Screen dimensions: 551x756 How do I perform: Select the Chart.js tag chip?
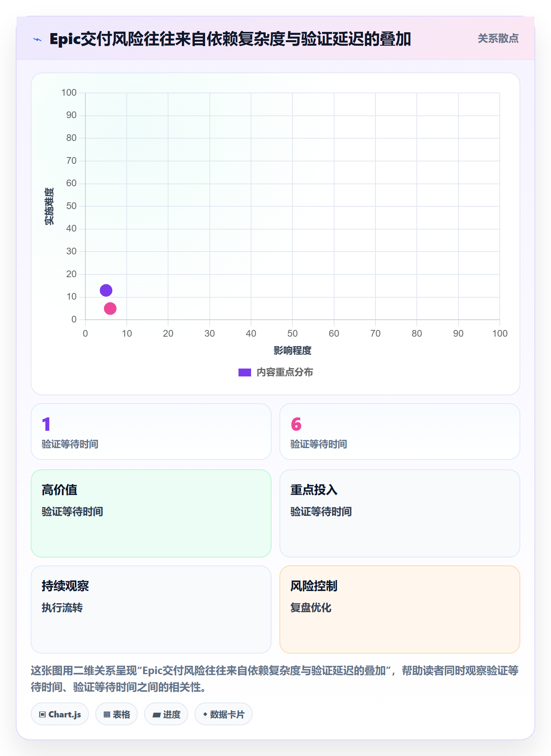click(60, 714)
